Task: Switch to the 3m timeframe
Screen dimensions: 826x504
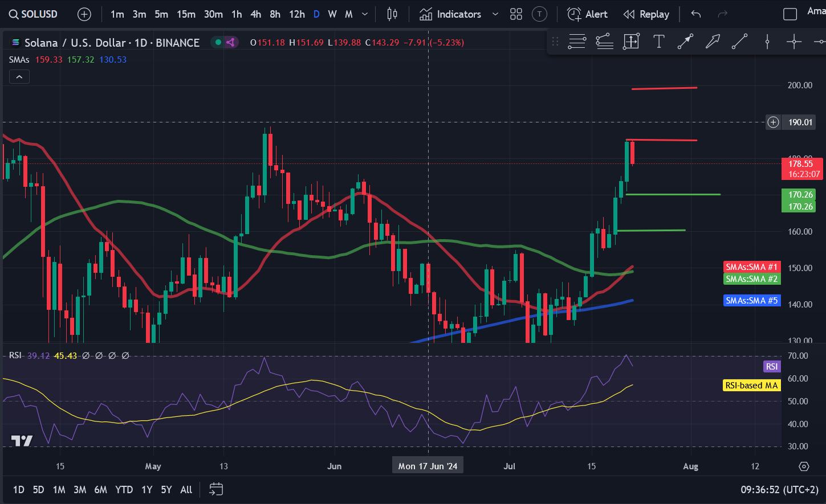Action: 140,14
